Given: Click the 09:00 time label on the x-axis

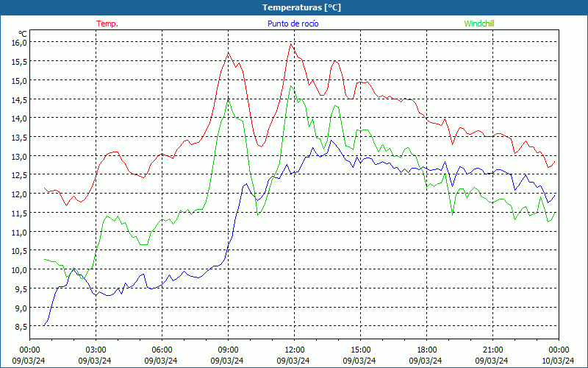Looking at the screenshot, I should [x=228, y=350].
